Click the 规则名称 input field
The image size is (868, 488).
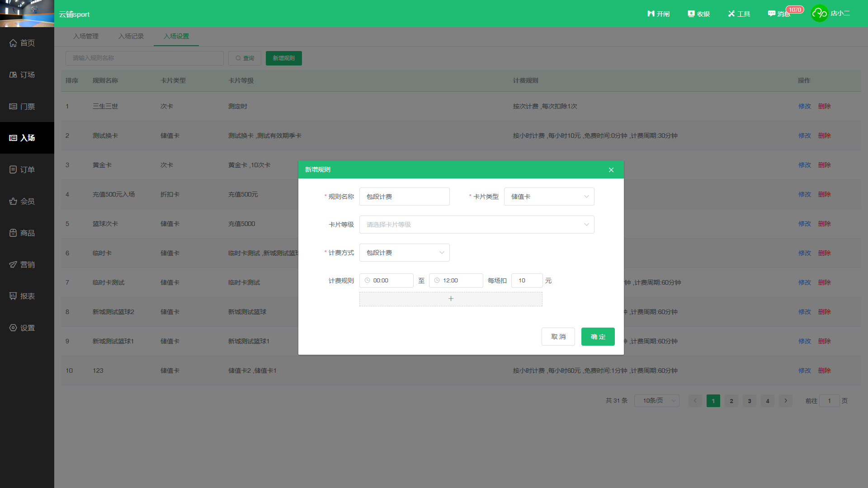[404, 197]
